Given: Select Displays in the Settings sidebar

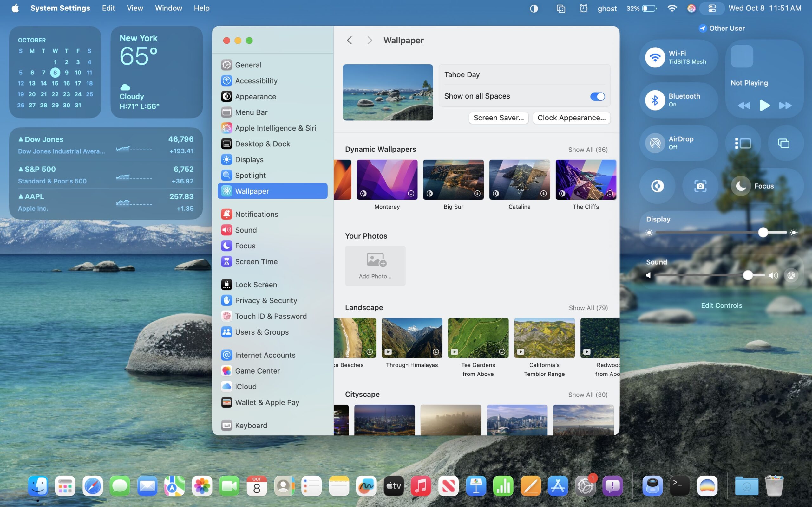Looking at the screenshot, I should (x=250, y=159).
